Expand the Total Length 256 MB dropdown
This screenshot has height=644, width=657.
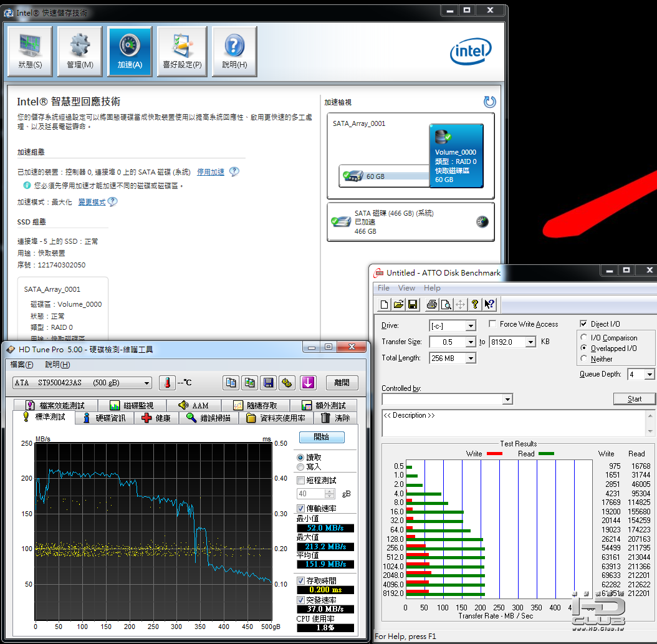click(470, 358)
